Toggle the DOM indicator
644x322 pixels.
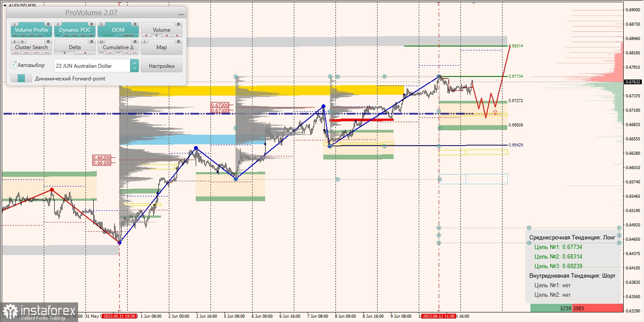point(118,30)
